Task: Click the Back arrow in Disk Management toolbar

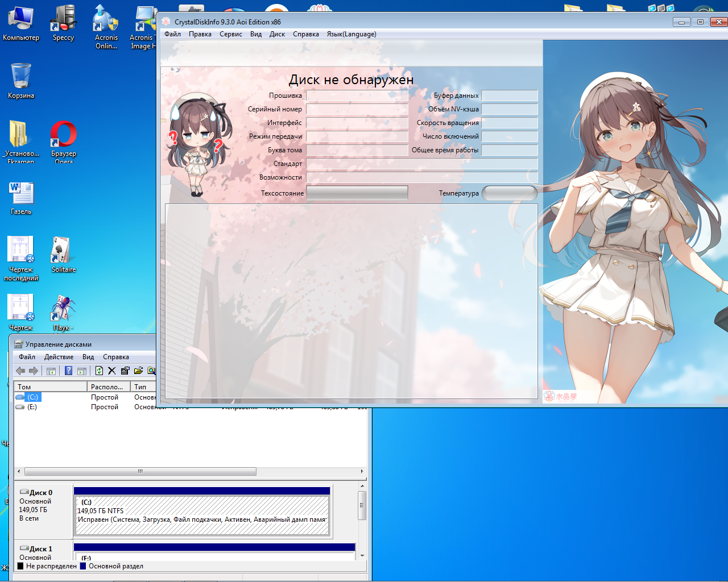Action: coord(20,371)
